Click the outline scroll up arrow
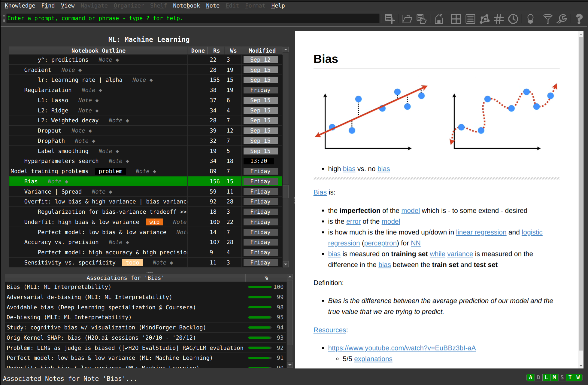 pyautogui.click(x=286, y=50)
